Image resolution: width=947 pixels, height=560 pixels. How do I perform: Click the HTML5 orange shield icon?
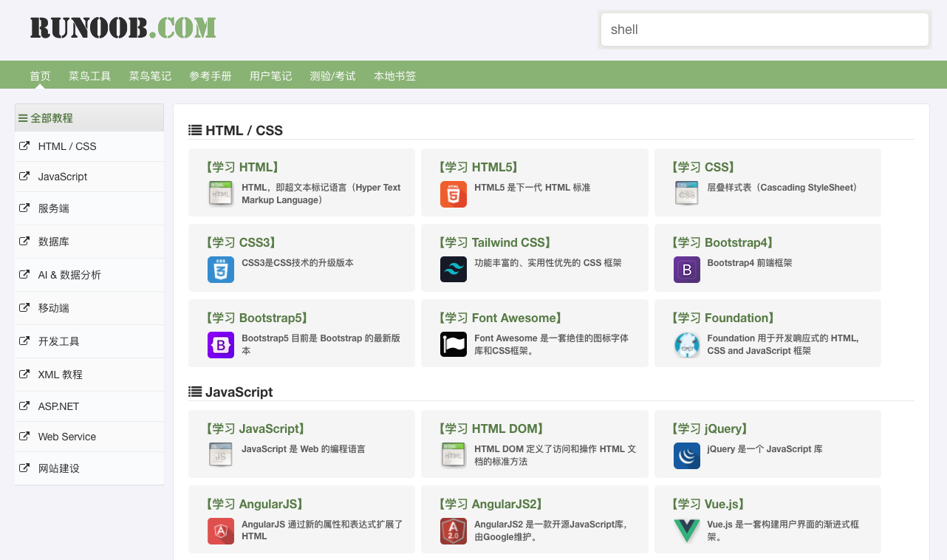click(x=453, y=194)
